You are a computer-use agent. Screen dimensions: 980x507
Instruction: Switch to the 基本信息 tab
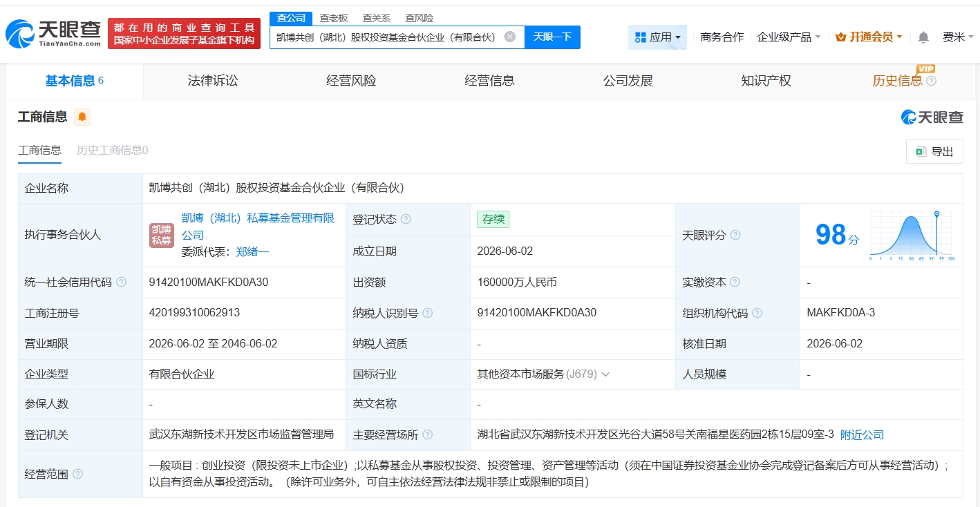[74, 81]
